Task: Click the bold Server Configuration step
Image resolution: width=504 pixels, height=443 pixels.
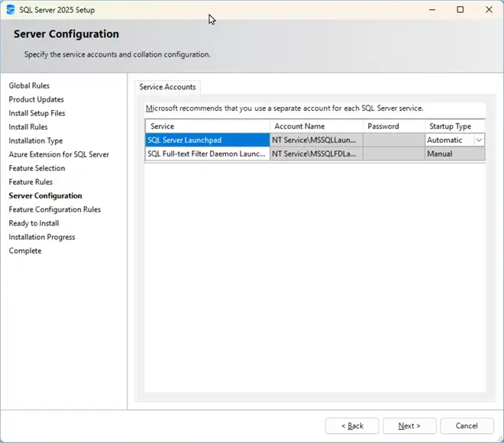Action: [x=45, y=196]
